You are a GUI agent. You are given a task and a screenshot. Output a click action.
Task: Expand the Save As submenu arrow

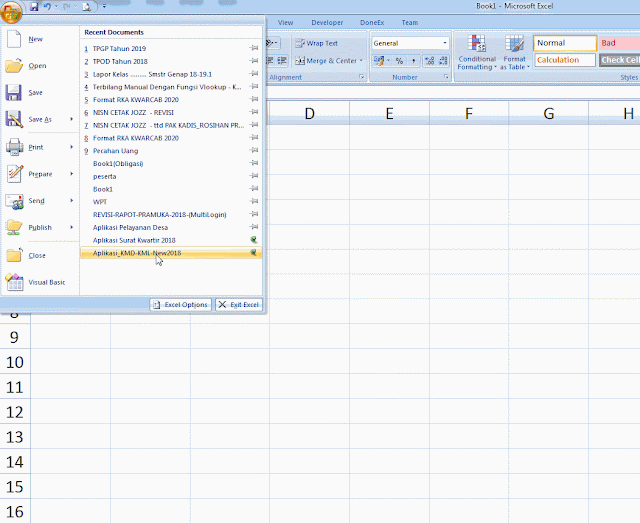[x=71, y=119]
